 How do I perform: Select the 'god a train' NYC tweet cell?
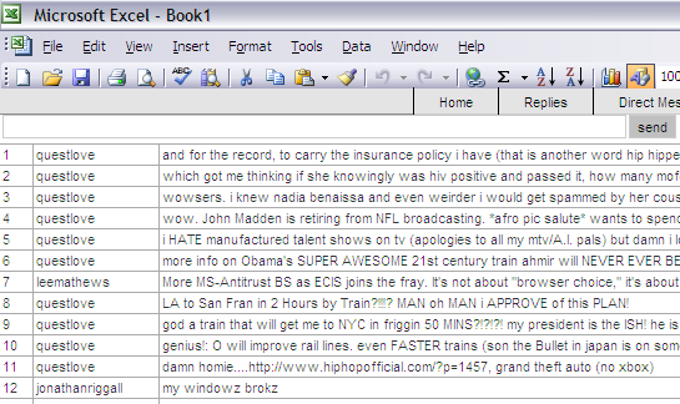(x=420, y=325)
